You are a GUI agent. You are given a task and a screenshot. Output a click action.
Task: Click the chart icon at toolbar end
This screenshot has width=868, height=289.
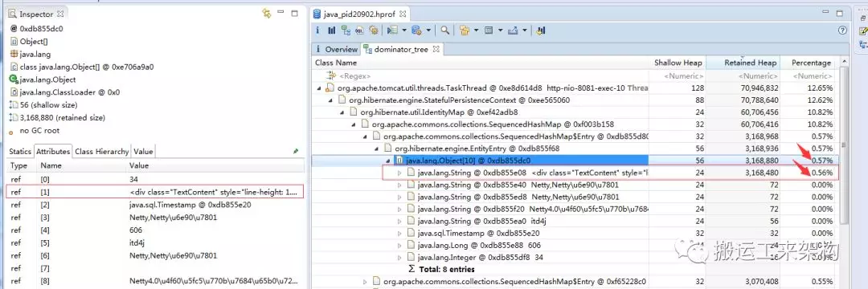[x=541, y=31]
